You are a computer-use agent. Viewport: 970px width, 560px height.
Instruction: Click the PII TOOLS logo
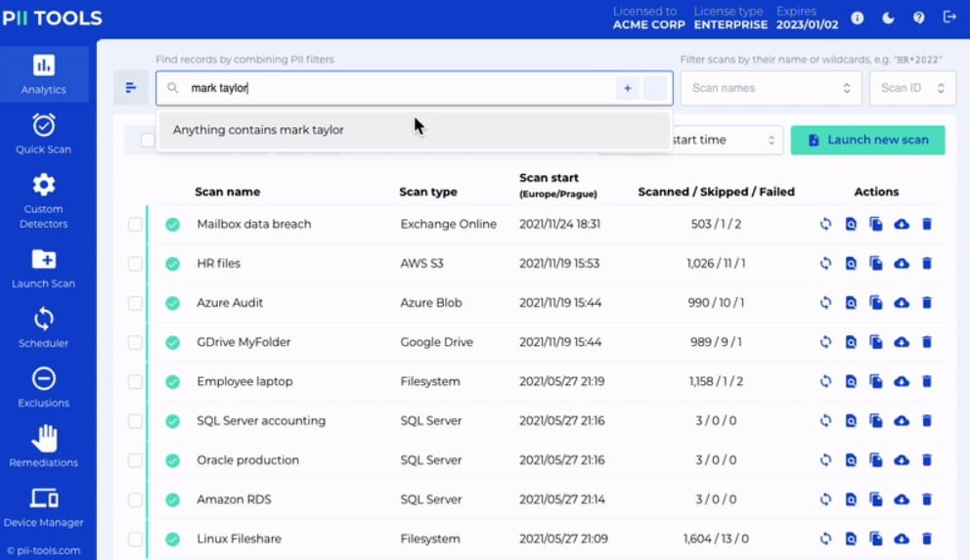pos(52,18)
